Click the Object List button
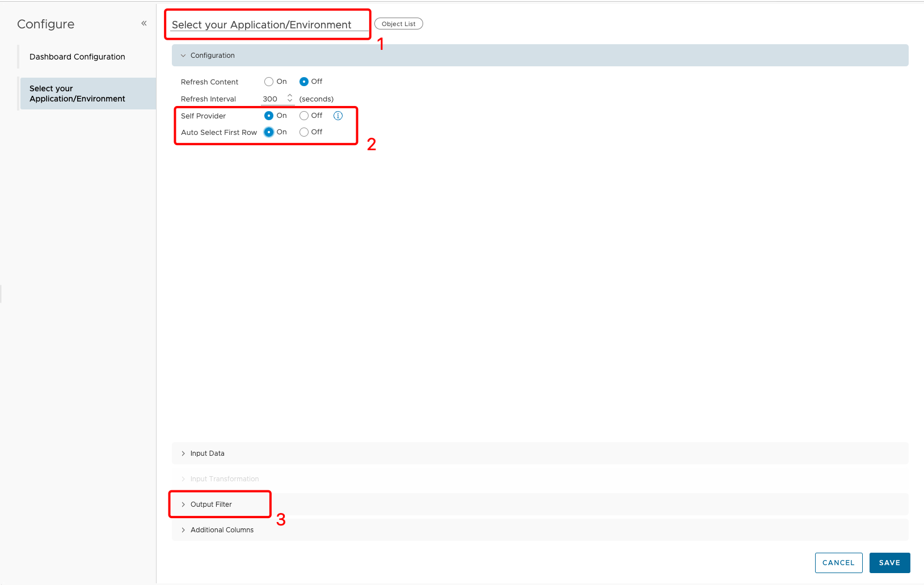Image resolution: width=924 pixels, height=585 pixels. pyautogui.click(x=398, y=23)
